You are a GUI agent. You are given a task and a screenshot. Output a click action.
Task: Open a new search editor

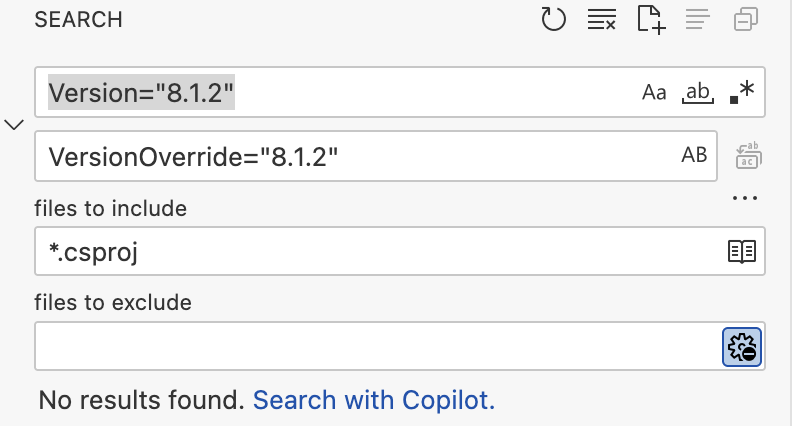coord(651,19)
